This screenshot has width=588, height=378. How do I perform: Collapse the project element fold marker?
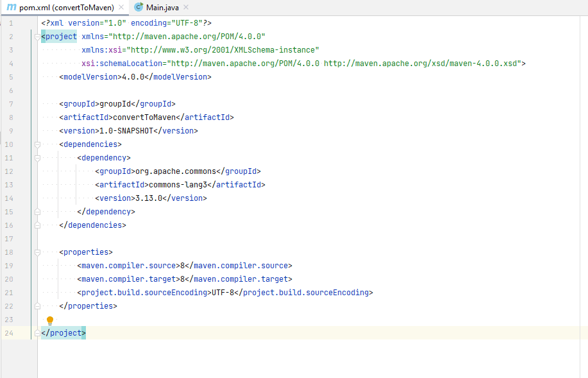point(37,37)
